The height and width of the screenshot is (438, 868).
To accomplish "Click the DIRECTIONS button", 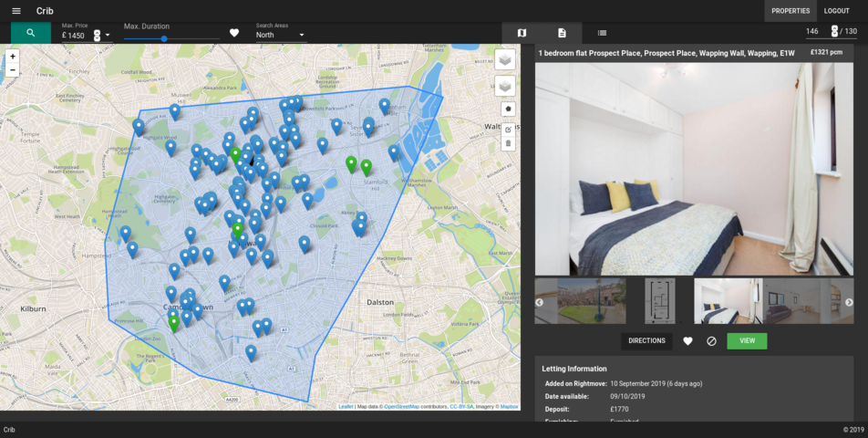I will (646, 341).
